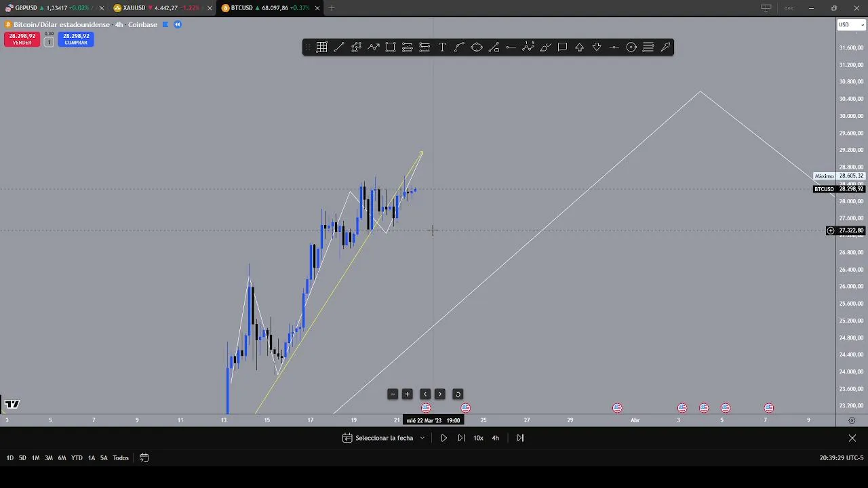Select the trend line drawing tool
The height and width of the screenshot is (488, 868).
[x=338, y=47]
